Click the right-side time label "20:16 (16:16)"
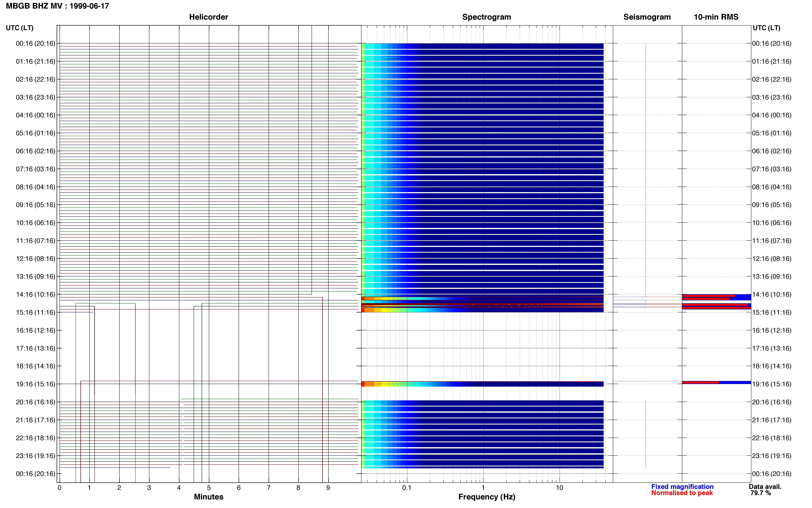 tap(772, 402)
